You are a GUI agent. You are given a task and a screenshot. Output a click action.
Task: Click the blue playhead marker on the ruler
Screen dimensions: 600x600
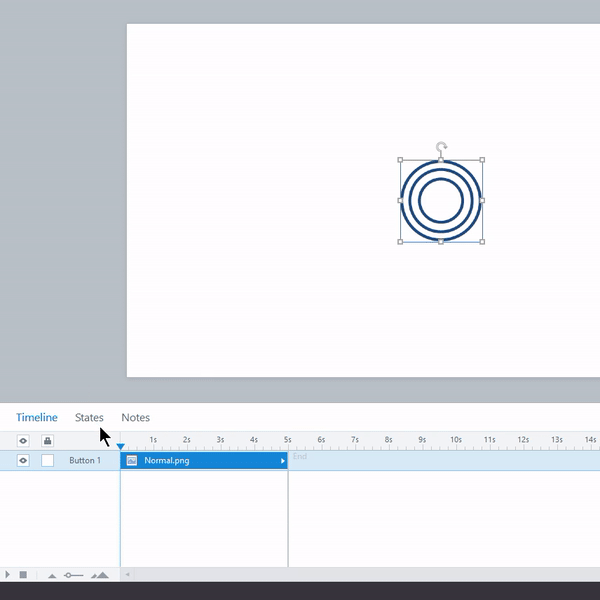click(x=121, y=447)
